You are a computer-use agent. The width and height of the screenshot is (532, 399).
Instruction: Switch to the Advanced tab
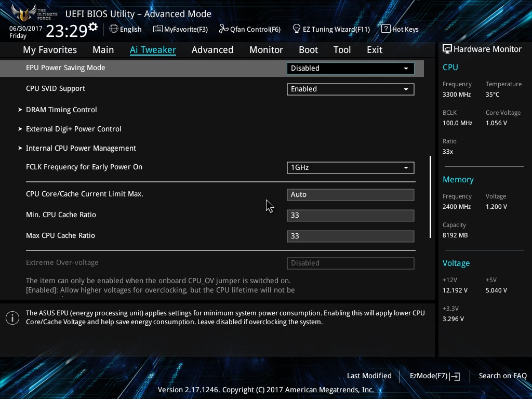click(212, 50)
